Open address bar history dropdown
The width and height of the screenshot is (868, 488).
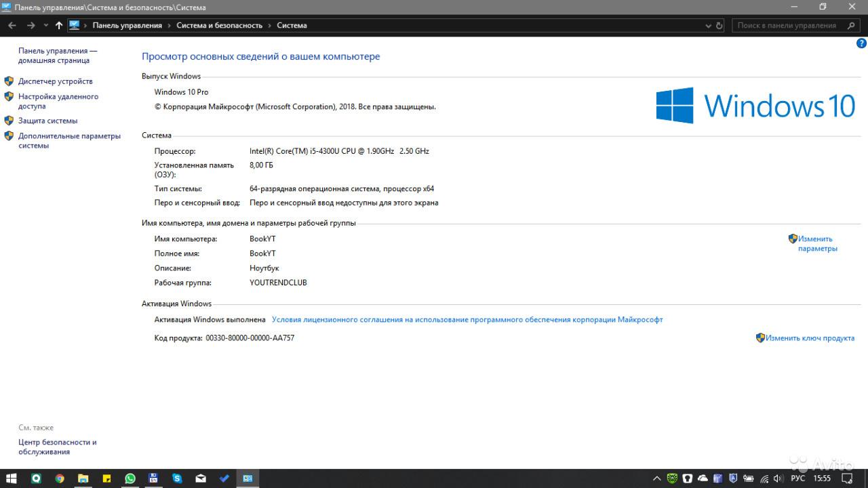(709, 25)
